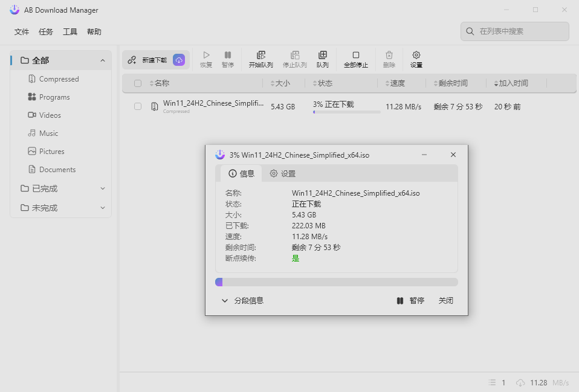Click Stop All (全部停止) toolbar icon

355,55
